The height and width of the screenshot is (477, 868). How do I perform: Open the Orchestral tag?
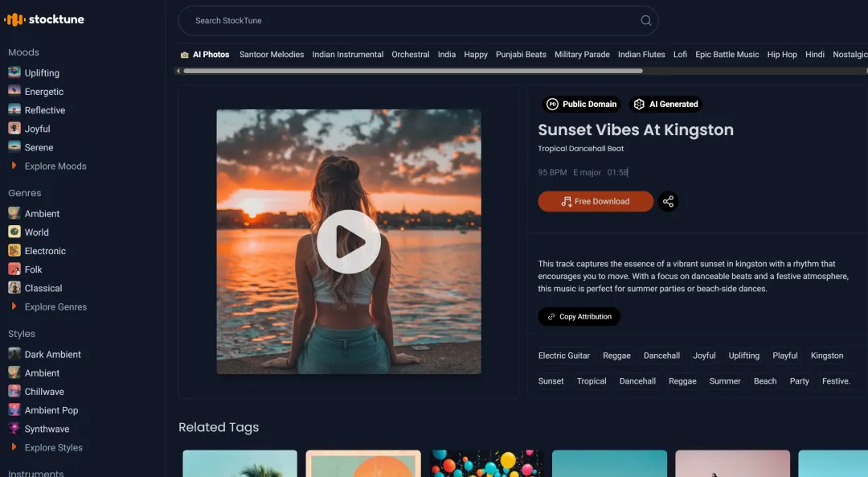(410, 54)
